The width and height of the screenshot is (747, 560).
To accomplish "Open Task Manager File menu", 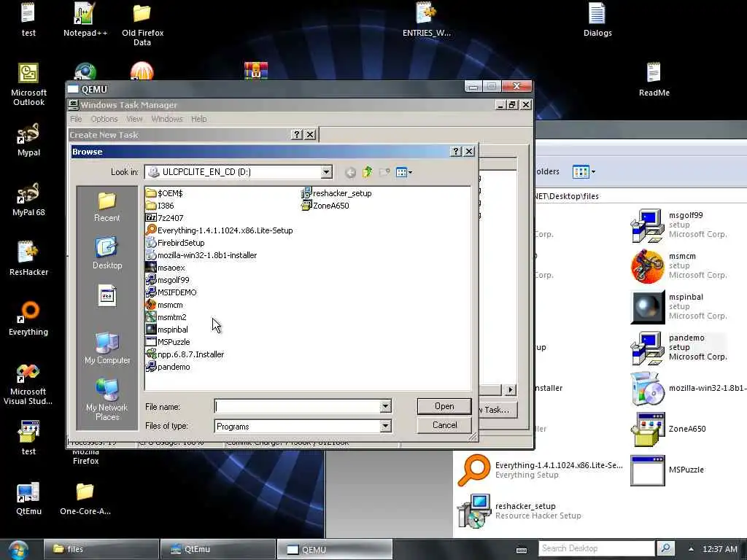I will 76,119.
